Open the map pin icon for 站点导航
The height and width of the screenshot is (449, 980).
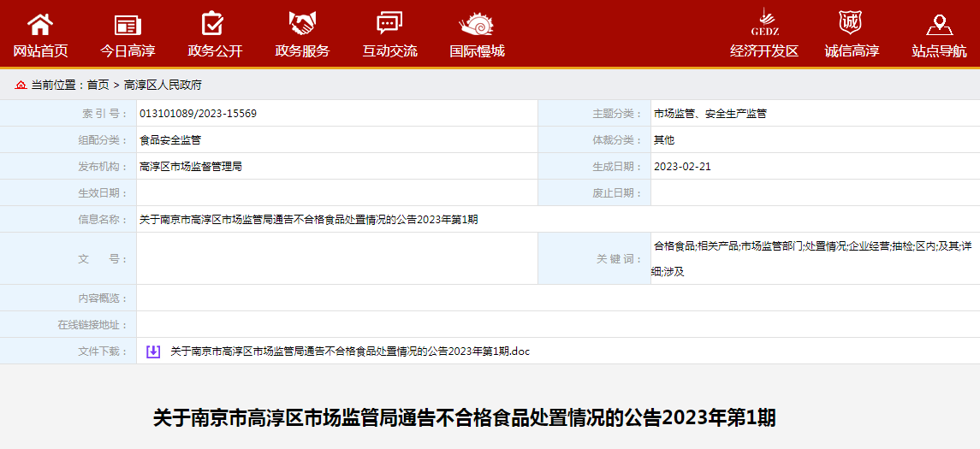939,24
